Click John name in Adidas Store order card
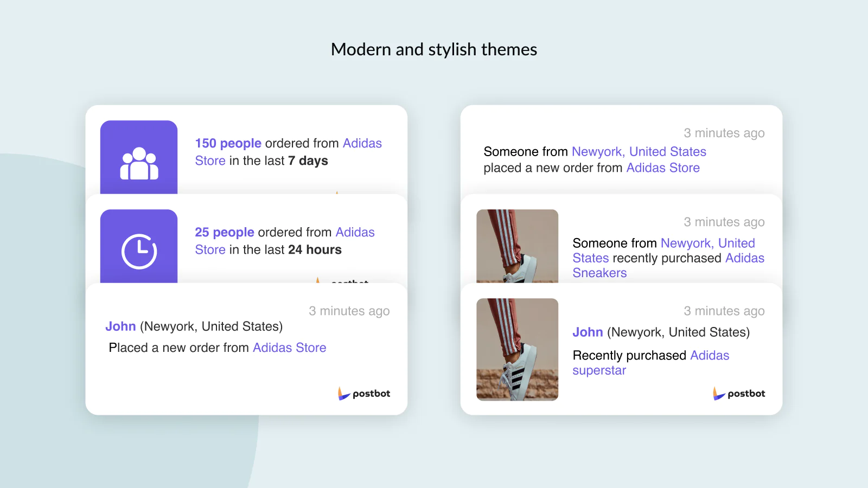The height and width of the screenshot is (488, 868). click(120, 326)
